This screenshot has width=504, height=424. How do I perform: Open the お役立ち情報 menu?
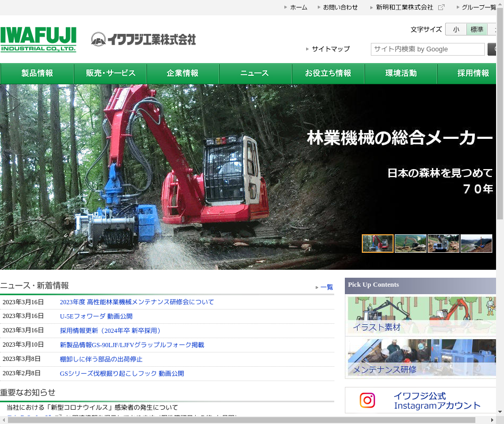328,74
